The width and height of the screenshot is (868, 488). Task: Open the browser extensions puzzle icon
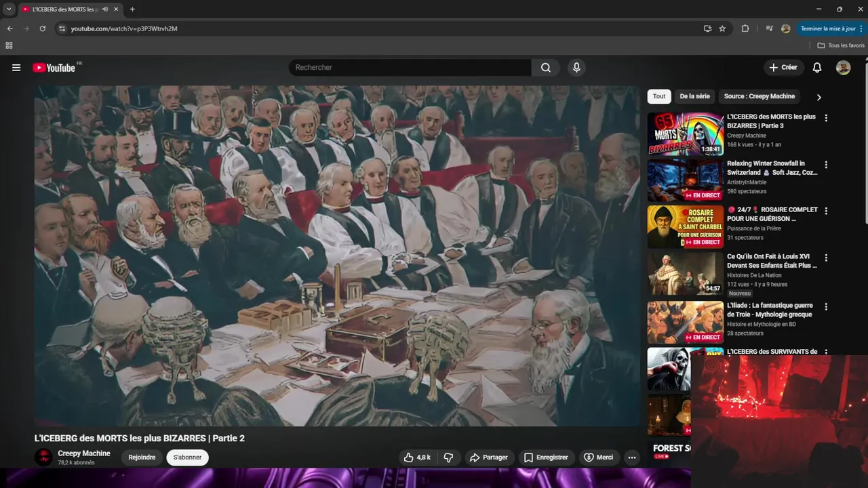tap(745, 28)
